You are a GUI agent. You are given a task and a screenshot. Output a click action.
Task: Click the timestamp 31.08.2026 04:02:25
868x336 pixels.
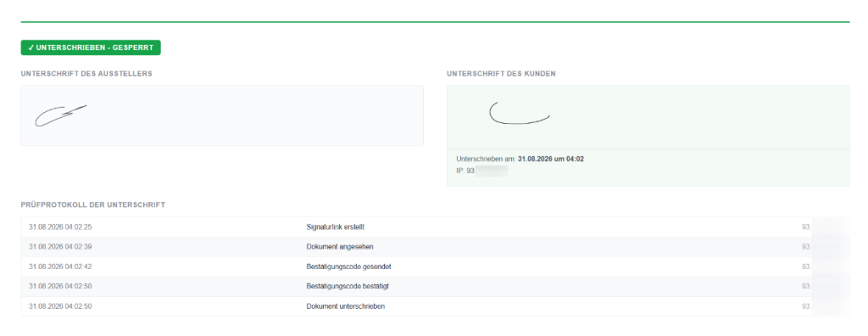coord(60,227)
